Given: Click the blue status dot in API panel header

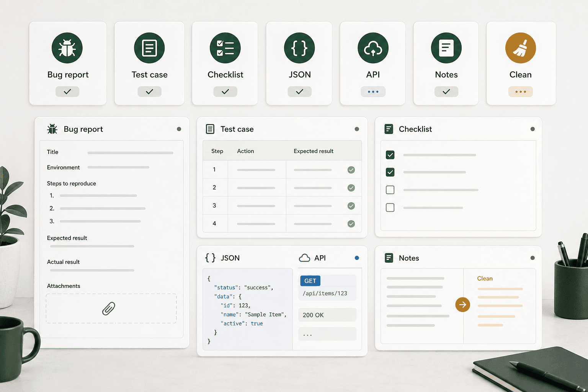Looking at the screenshot, I should tap(357, 258).
